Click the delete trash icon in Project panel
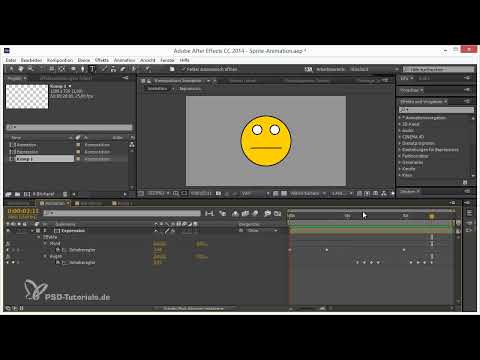 (x=65, y=194)
